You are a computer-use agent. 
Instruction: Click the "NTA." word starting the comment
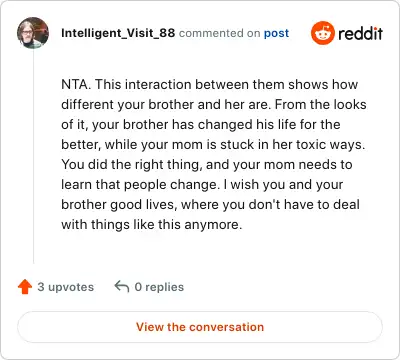[x=76, y=84]
